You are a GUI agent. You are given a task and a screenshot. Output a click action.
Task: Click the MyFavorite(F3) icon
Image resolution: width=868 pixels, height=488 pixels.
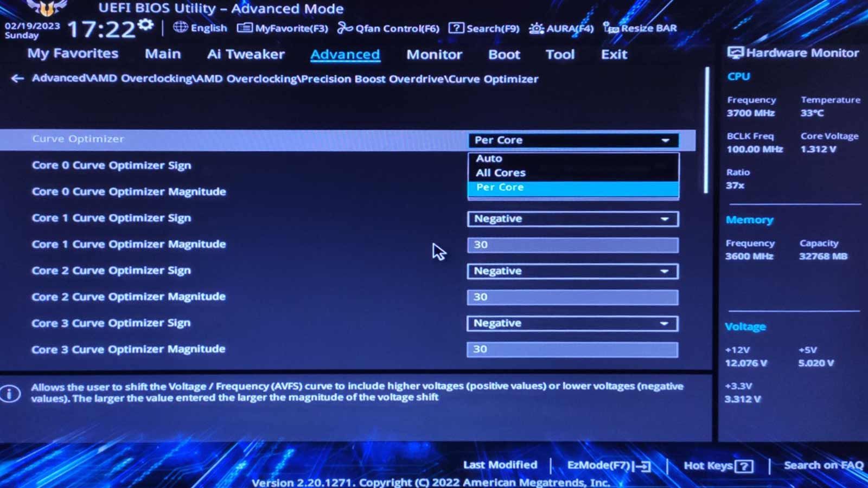click(245, 28)
